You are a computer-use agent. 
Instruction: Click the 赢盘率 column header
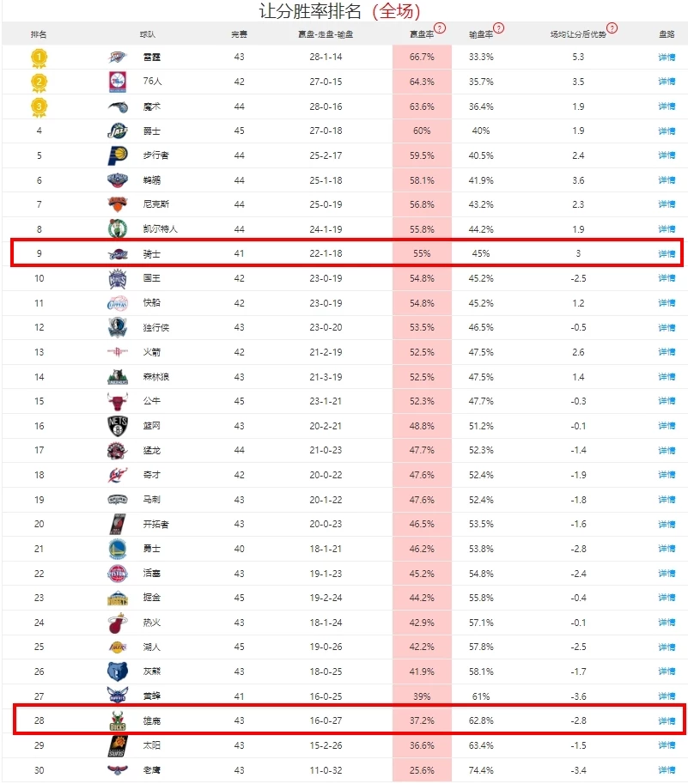[422, 34]
